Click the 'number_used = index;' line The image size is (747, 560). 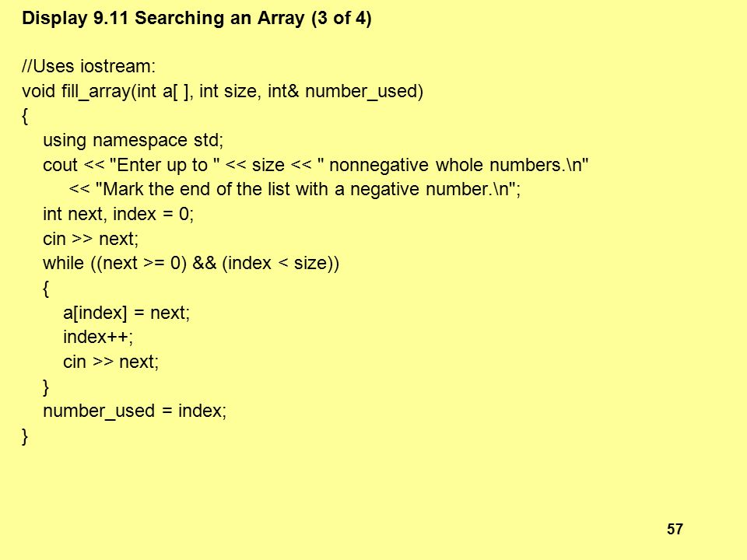tap(135, 411)
